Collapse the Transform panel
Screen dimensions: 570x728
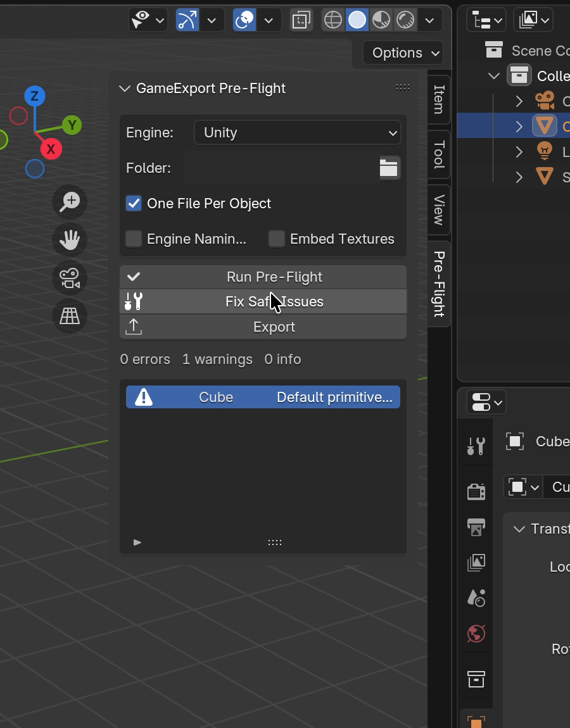519,529
